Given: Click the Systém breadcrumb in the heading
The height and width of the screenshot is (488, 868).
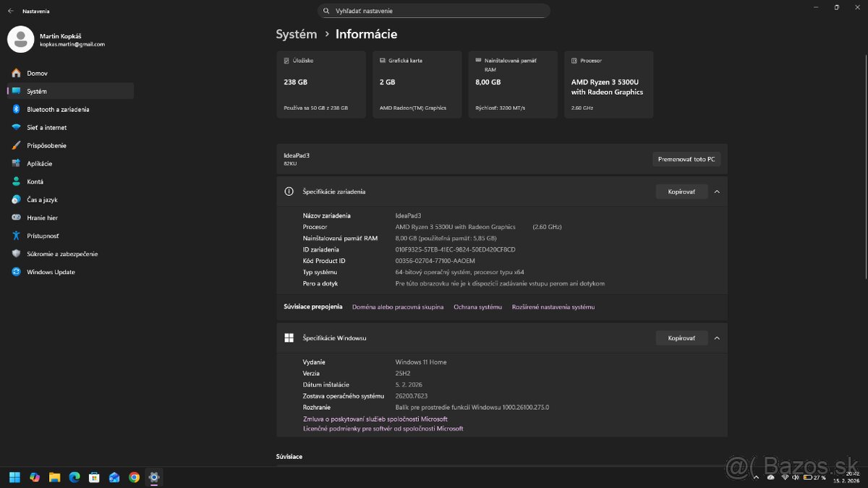Looking at the screenshot, I should [296, 34].
